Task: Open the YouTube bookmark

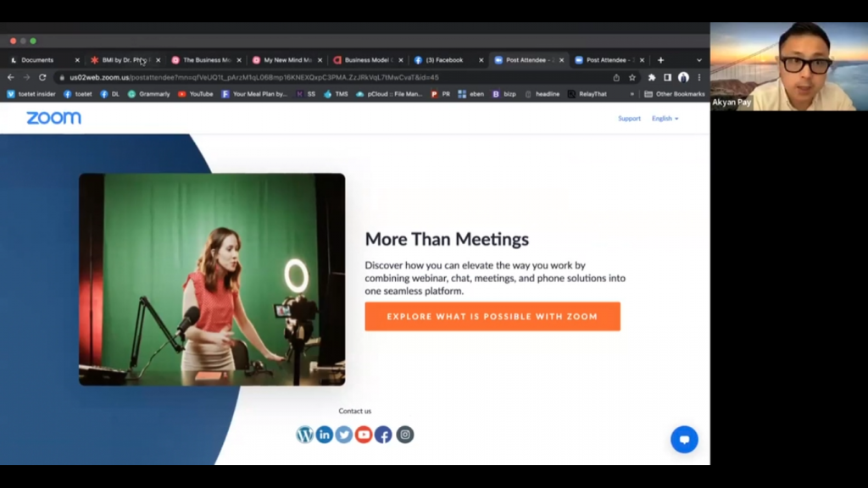Action: 196,94
